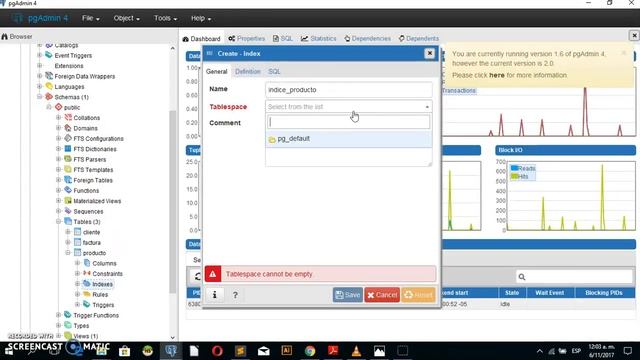640x360 pixels.
Task: Click the tablespace search box
Action: click(x=349, y=122)
